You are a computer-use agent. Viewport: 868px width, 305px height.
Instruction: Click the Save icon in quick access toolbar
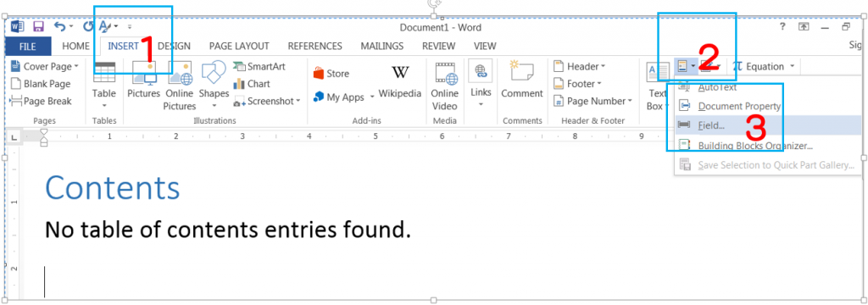(x=39, y=26)
